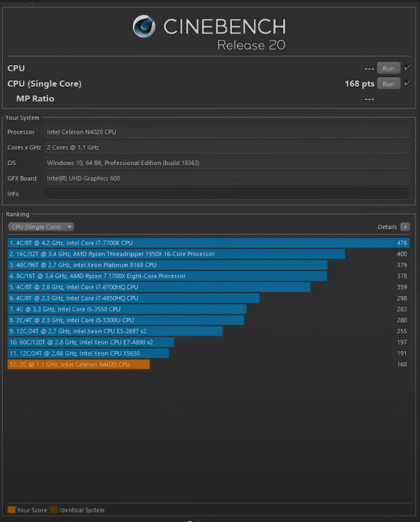
Task: Run the CPU (Single Core) benchmark
Action: pyautogui.click(x=389, y=84)
